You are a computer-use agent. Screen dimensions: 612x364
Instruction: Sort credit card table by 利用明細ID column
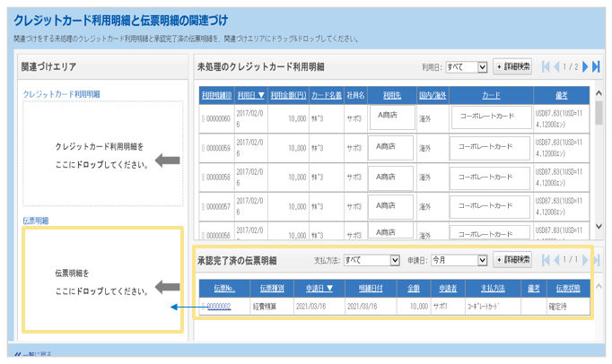tap(216, 95)
